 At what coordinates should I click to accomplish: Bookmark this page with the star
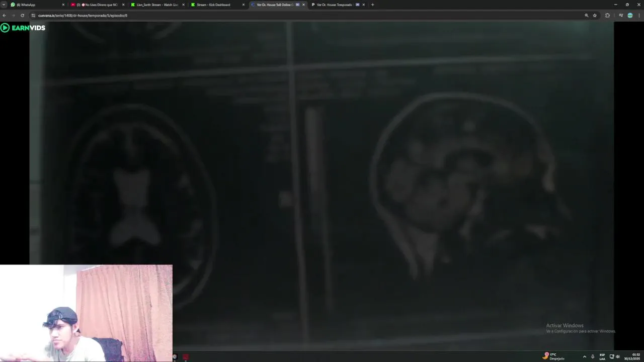[x=595, y=16]
